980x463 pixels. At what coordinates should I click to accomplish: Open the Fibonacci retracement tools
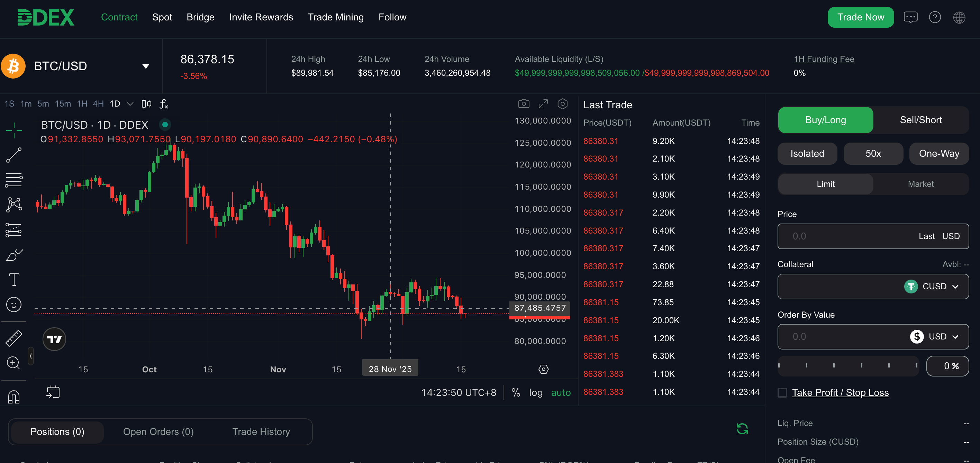coord(14,180)
